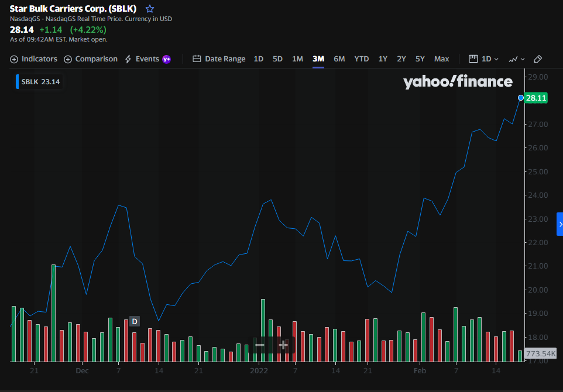Viewport: 563px width, 392px height.
Task: Select the 2Y range tab
Action: click(x=401, y=59)
